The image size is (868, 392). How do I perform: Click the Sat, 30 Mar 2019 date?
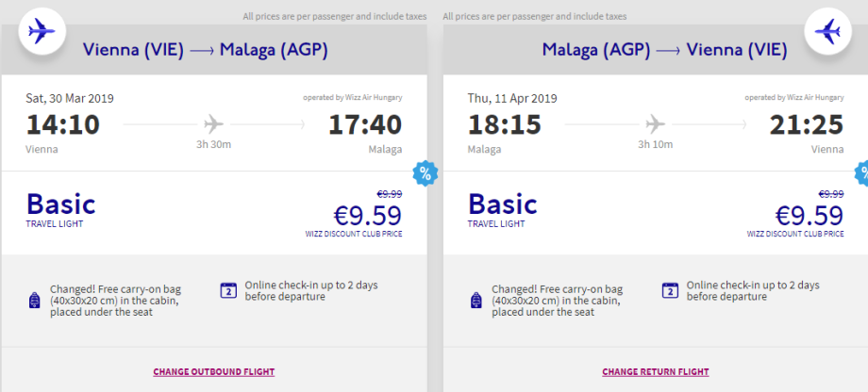pyautogui.click(x=70, y=98)
